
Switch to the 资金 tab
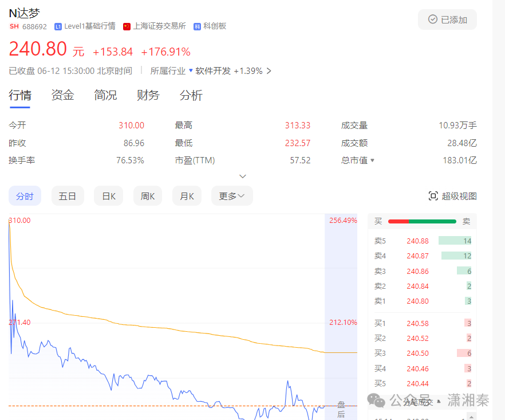62,95
